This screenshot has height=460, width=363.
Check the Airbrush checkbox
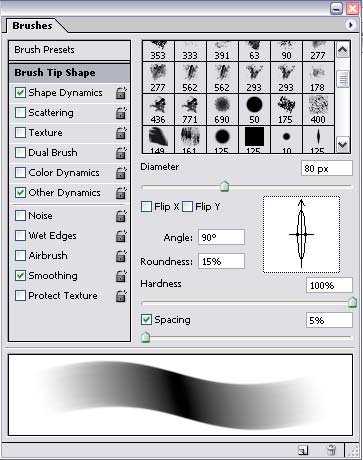(20, 256)
